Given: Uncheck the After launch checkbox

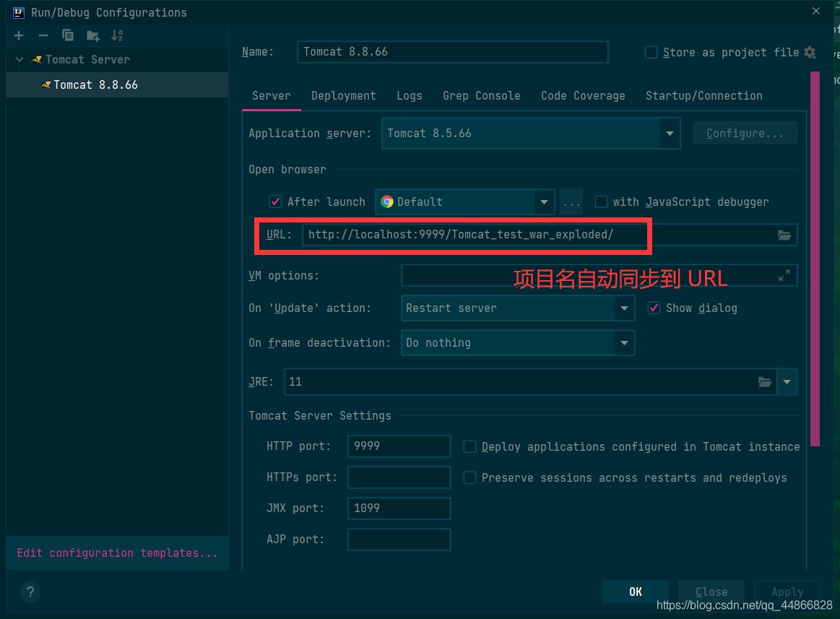Looking at the screenshot, I should (275, 202).
